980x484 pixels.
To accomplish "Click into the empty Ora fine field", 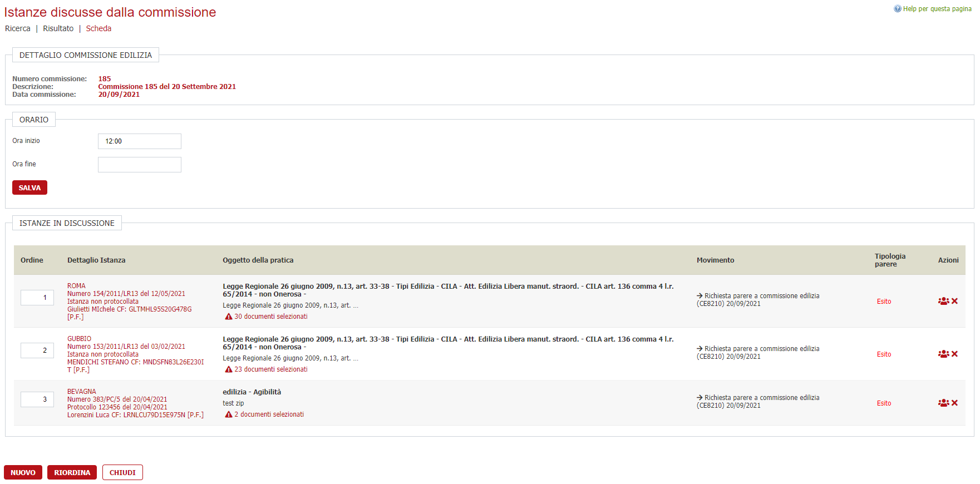I will coord(139,165).
